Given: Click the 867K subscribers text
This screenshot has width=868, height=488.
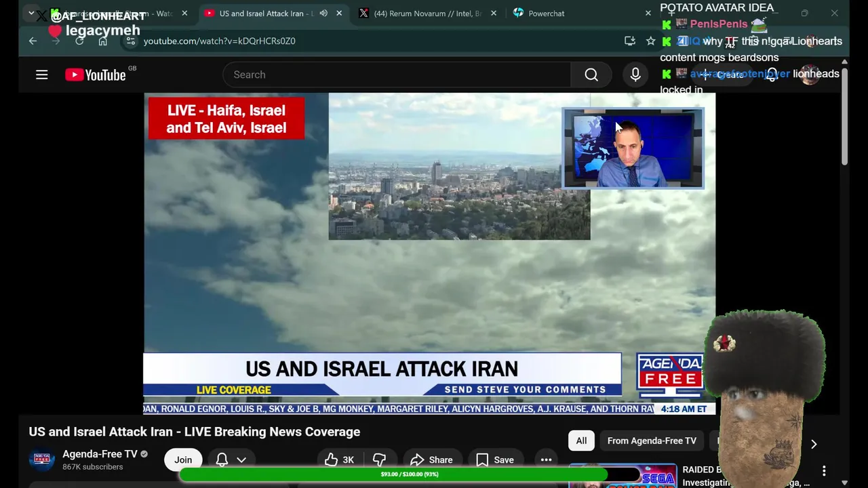Looking at the screenshot, I should (93, 467).
